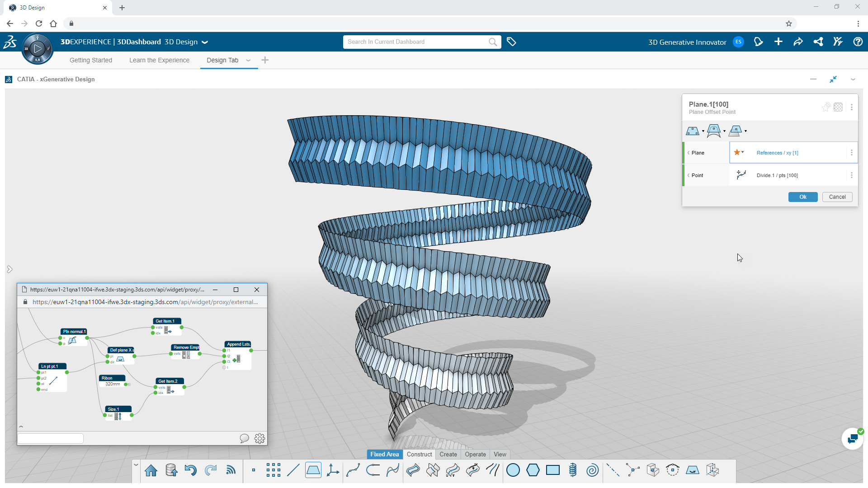
Task: Select the Rectangle tool
Action: tap(553, 470)
